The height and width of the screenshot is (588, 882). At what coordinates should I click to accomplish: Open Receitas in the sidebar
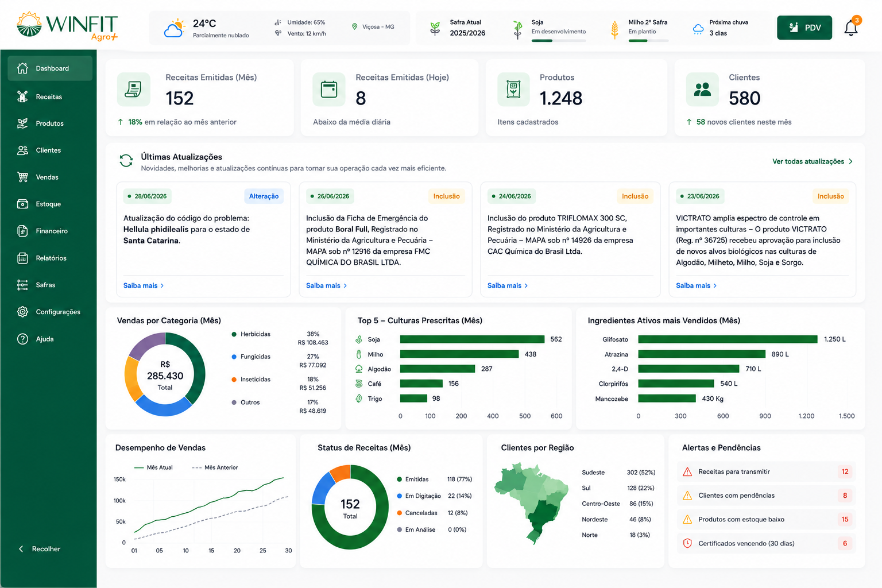50,96
